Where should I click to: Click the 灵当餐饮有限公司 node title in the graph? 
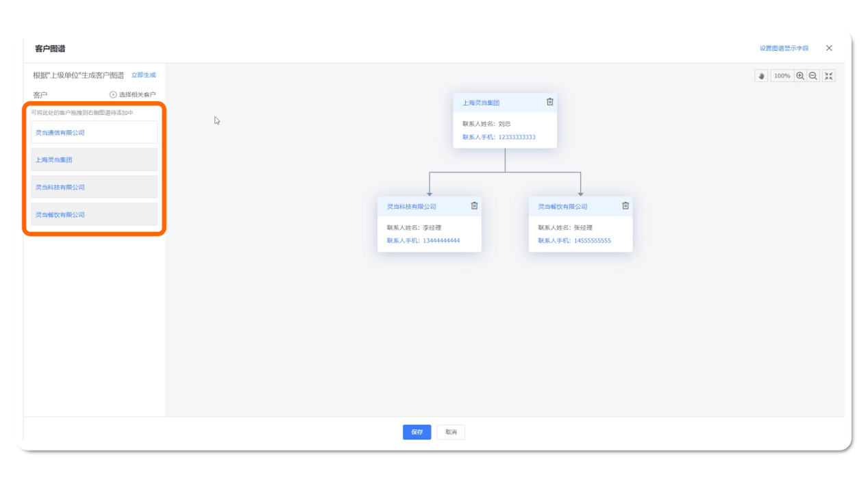click(562, 207)
